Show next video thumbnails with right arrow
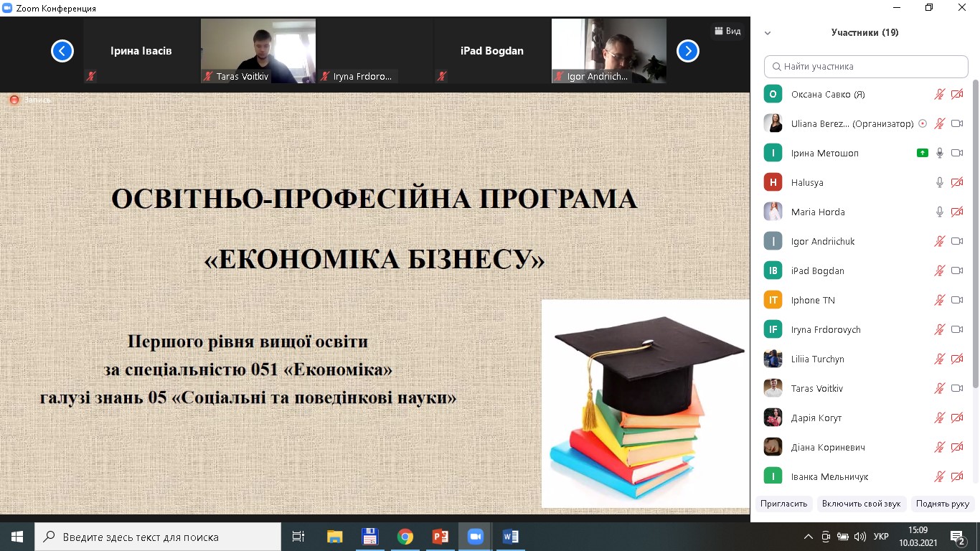 pyautogui.click(x=688, y=51)
